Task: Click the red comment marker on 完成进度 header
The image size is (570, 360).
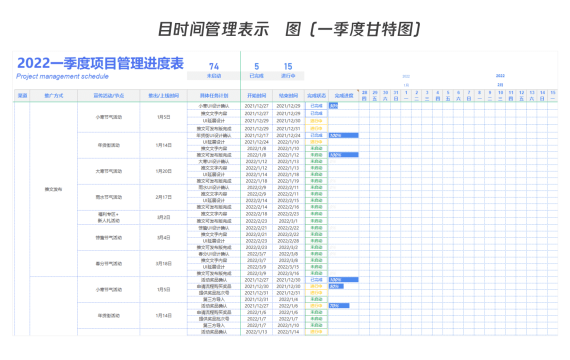Action: [x=358, y=91]
